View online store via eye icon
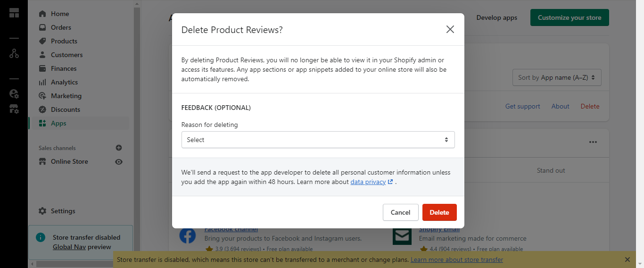Viewport: 644px width, 268px height. point(119,162)
